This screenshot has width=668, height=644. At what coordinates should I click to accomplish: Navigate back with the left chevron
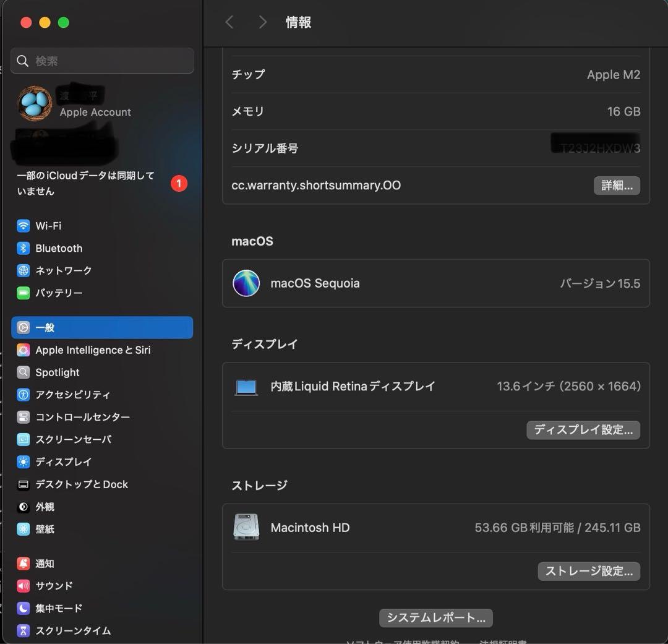point(229,22)
